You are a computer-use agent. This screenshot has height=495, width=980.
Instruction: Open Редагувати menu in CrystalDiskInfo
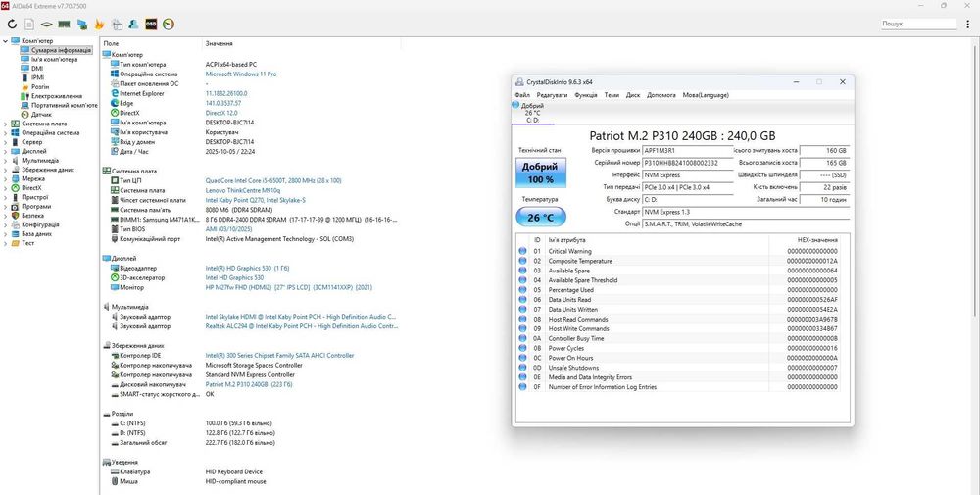pyautogui.click(x=552, y=95)
